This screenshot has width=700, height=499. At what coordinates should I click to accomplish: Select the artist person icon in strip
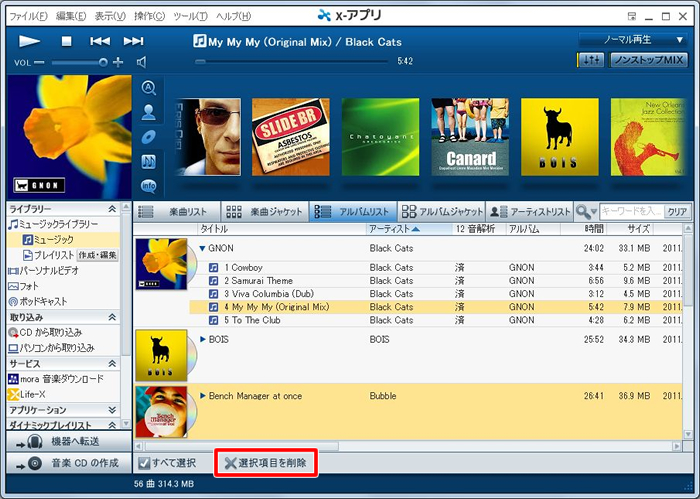[149, 112]
